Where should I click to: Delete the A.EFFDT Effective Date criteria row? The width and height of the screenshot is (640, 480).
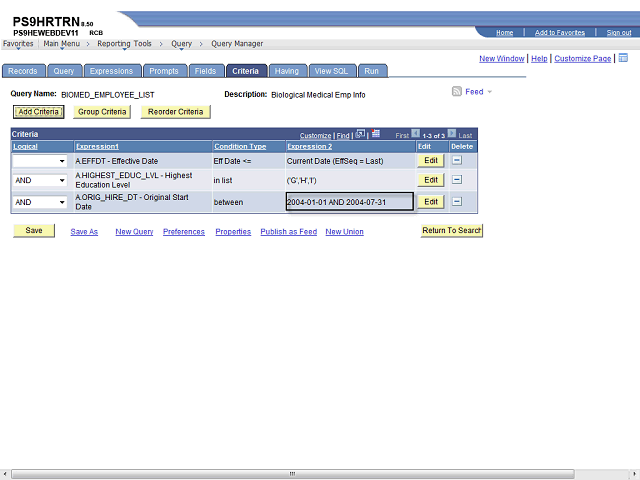pyautogui.click(x=457, y=160)
